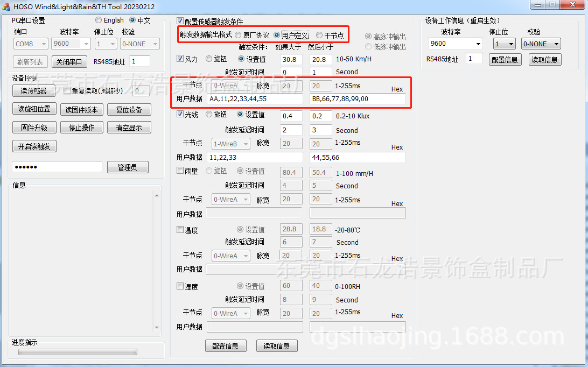Click the 刷新列表 button
588x367 pixels.
click(30, 61)
